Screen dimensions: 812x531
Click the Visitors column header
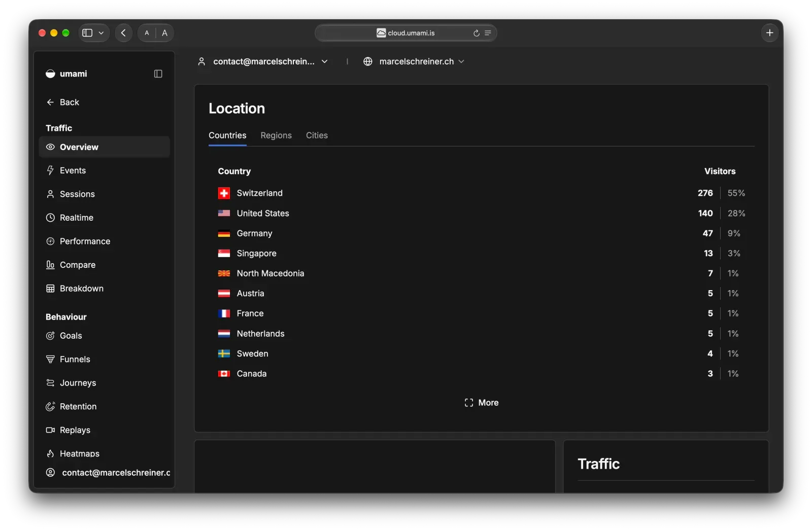[x=720, y=171]
